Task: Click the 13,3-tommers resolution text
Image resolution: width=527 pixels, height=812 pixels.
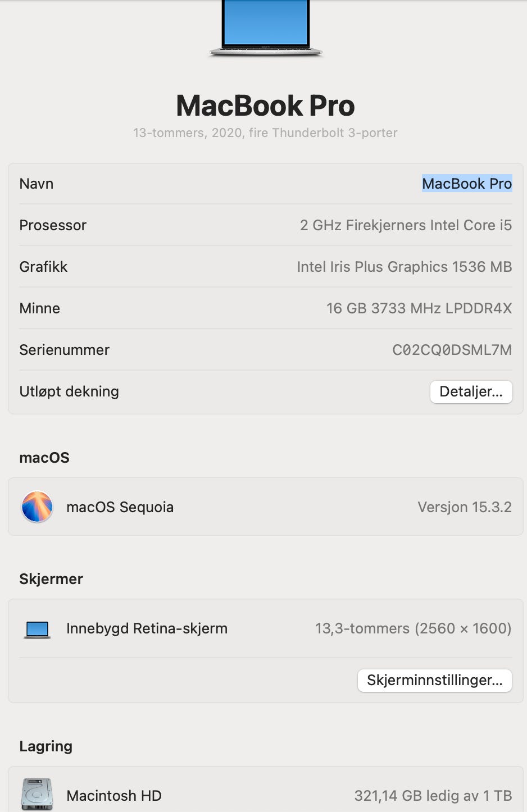Action: (413, 628)
